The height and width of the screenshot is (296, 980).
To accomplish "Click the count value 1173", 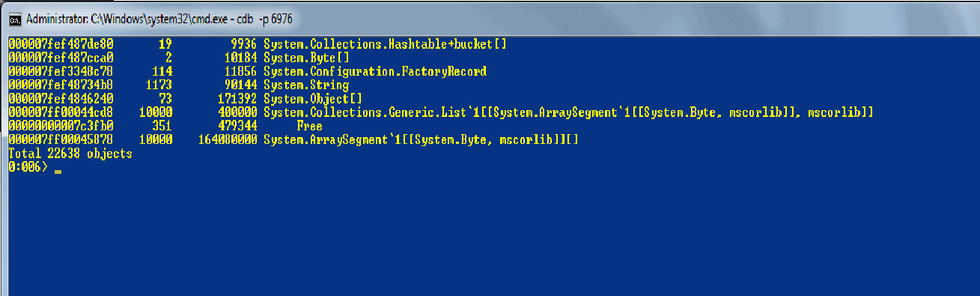I will click(x=158, y=85).
